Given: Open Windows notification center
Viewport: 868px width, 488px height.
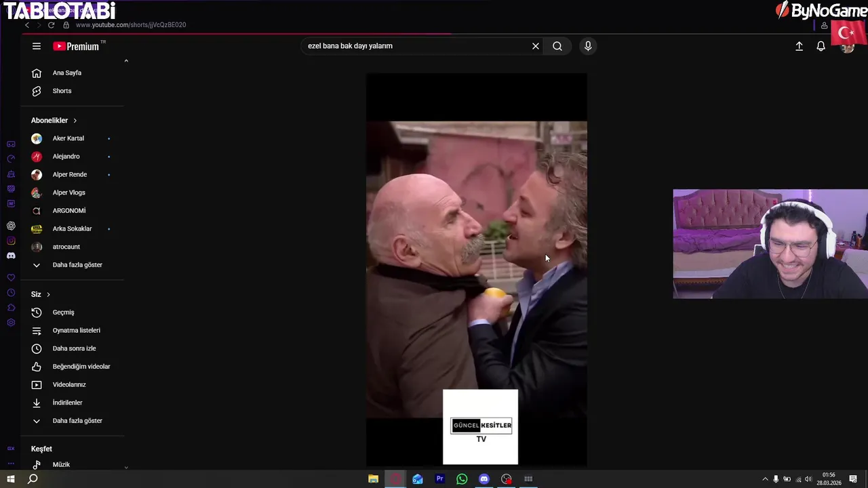Looking at the screenshot, I should 853,479.
